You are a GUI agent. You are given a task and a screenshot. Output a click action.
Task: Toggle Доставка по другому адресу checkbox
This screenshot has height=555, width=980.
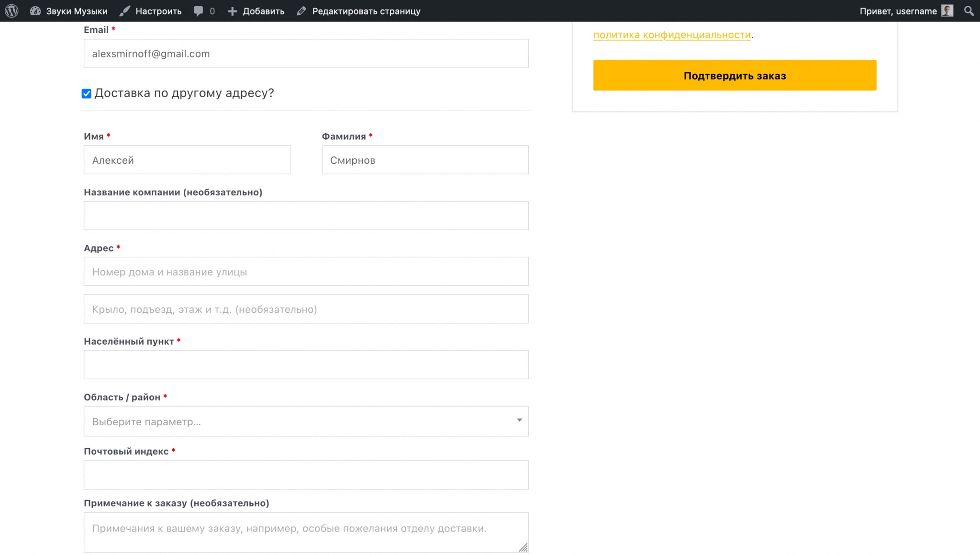pos(87,93)
